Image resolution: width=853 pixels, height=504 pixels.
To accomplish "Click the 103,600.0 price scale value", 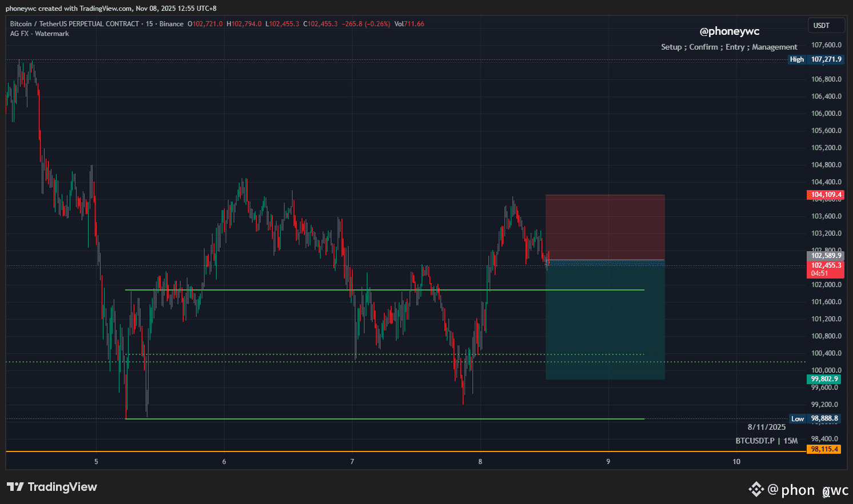I will (x=826, y=216).
